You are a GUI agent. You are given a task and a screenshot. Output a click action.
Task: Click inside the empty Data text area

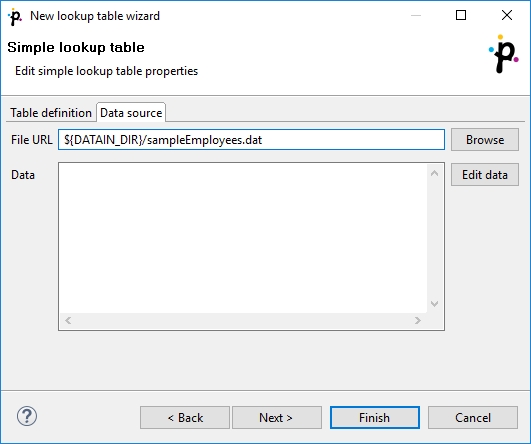243,238
